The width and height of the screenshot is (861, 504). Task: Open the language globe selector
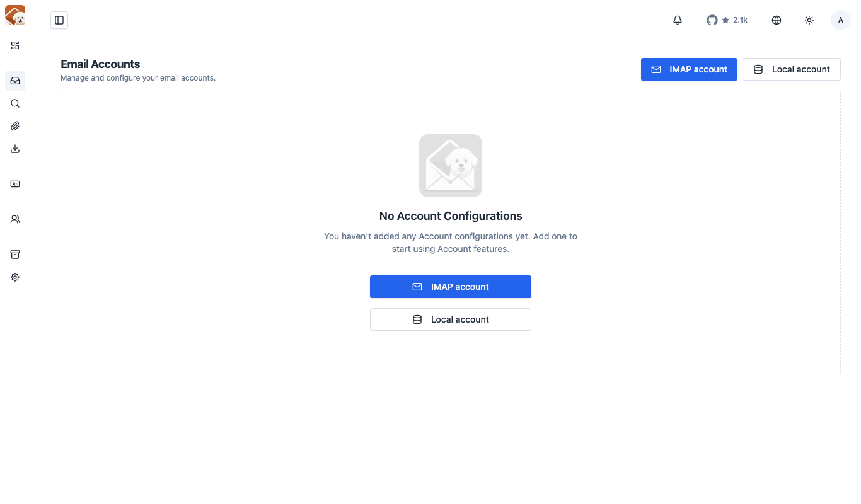point(777,20)
